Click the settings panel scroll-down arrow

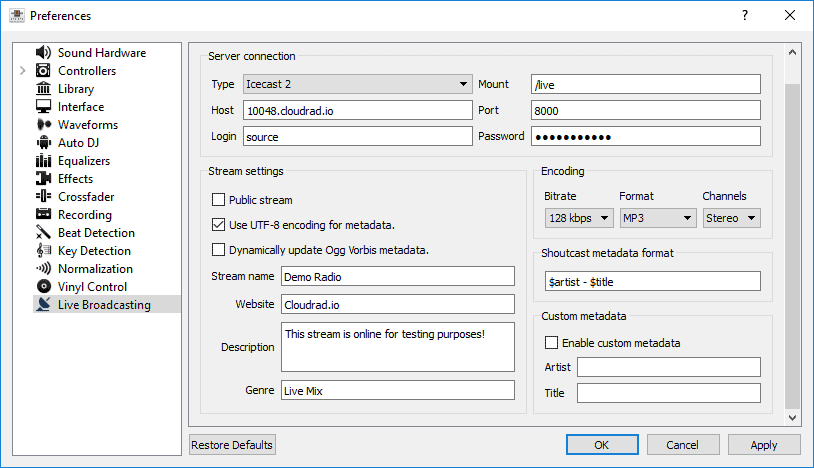pyautogui.click(x=792, y=418)
